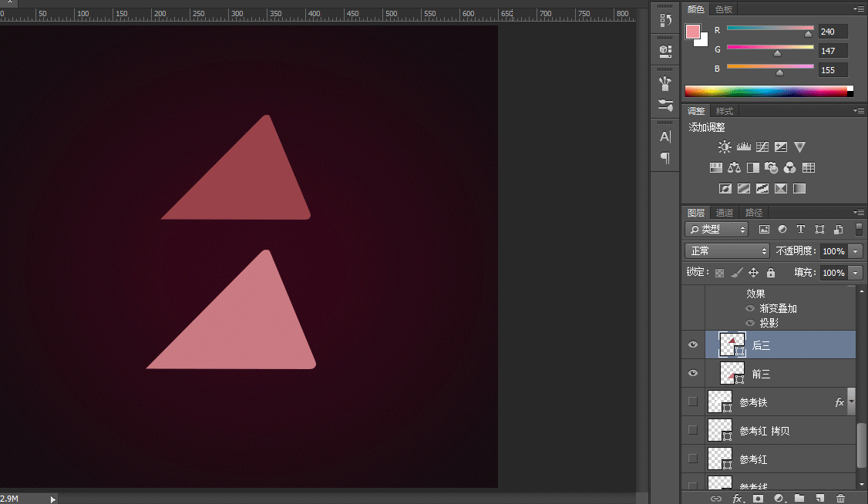
Task: Switch to the 色板 tab
Action: (724, 8)
